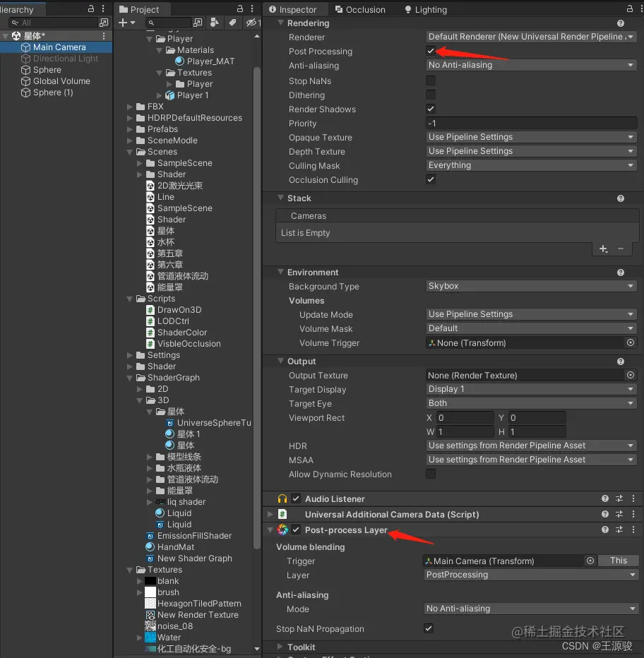
Task: Pick the Output Texture object
Action: click(x=630, y=375)
